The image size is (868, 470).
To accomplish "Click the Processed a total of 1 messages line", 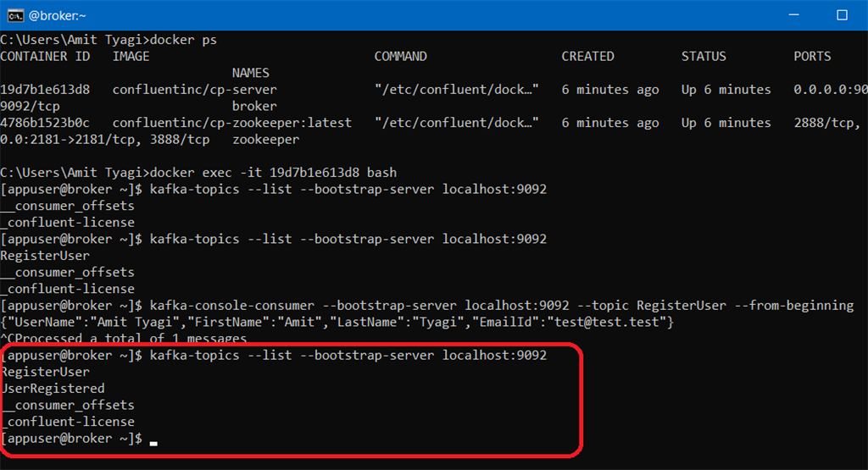I will tap(124, 338).
